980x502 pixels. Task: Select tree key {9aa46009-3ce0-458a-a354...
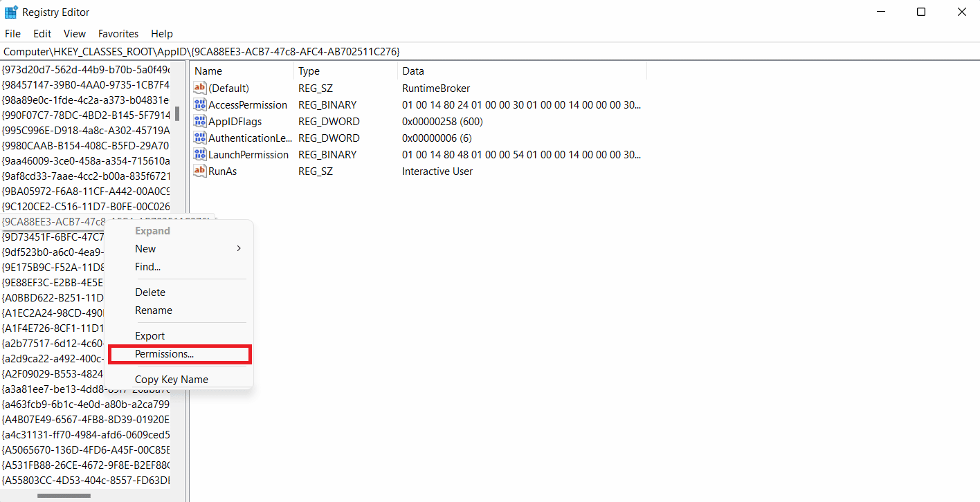coord(85,160)
